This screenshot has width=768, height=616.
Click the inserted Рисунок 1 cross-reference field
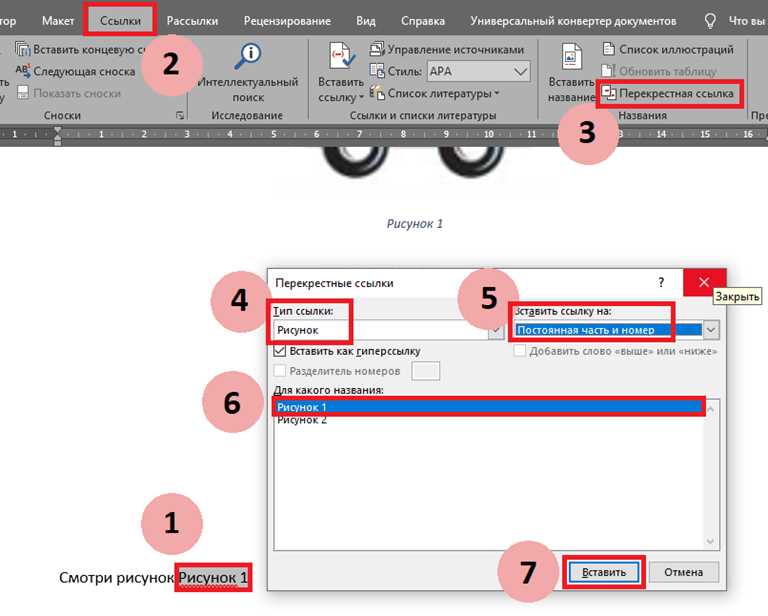pos(213,578)
